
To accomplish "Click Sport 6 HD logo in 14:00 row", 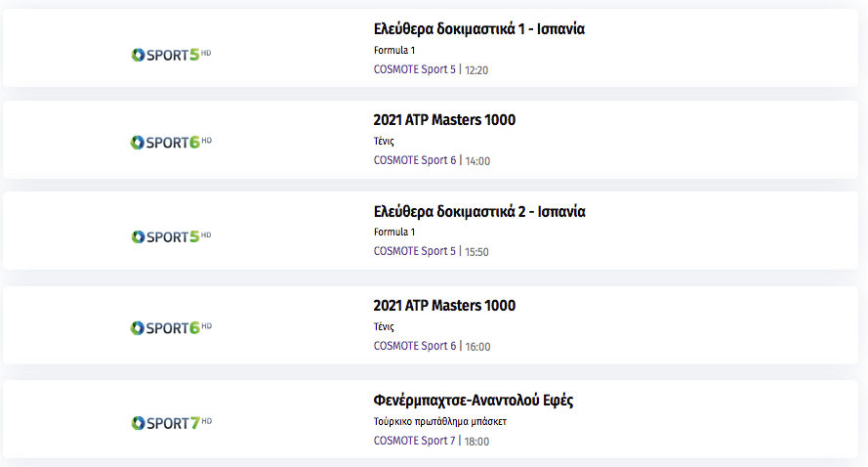I will click(171, 143).
